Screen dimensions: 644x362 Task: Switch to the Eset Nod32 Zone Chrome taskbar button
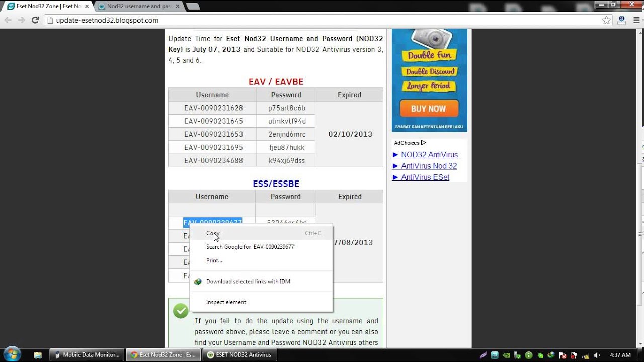(164, 355)
